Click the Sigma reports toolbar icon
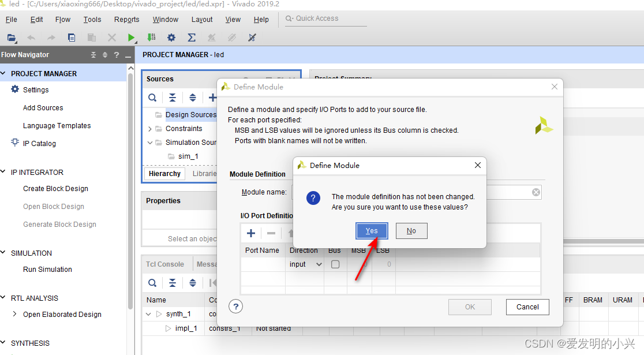This screenshot has width=644, height=355. click(192, 38)
